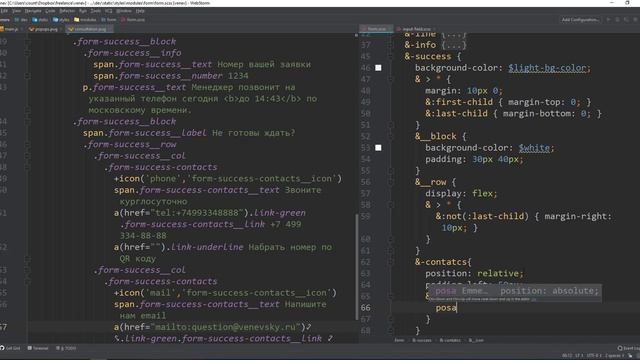Collapse first .form-success__block in pug editor

[27, 42]
